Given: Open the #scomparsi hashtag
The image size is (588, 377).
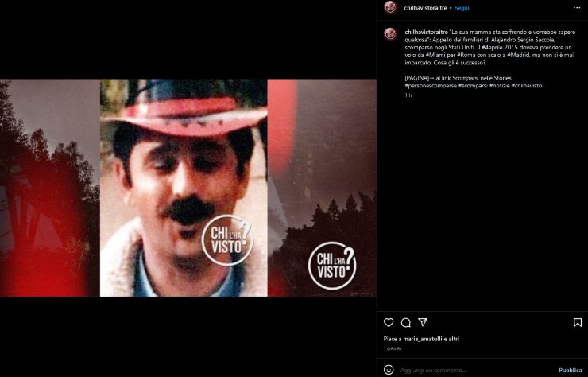Looking at the screenshot, I should click(x=473, y=86).
